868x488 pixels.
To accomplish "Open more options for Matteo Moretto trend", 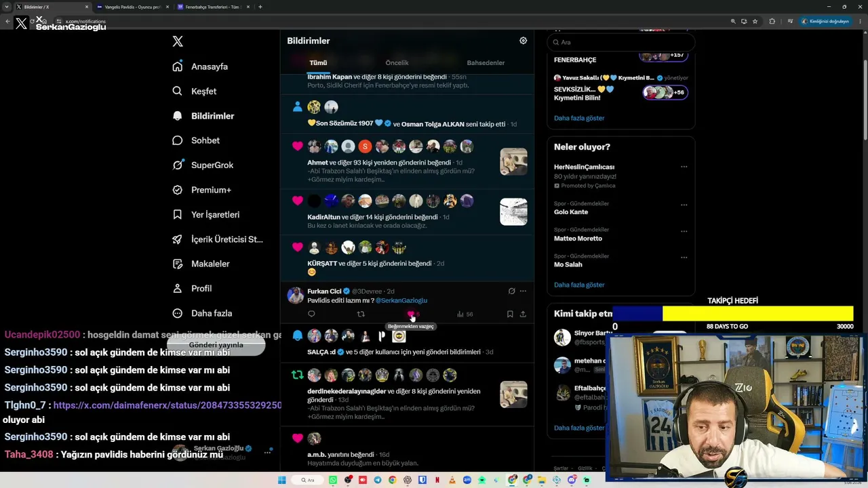I will [x=684, y=231].
